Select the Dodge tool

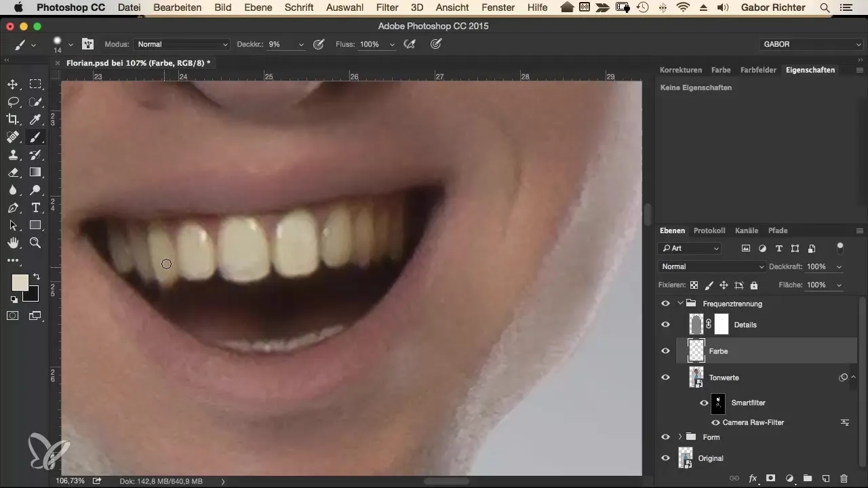(x=35, y=190)
